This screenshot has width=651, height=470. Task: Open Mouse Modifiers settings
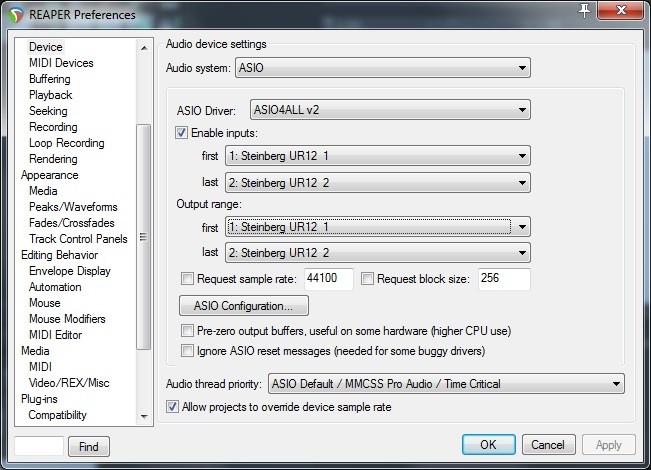pos(67,319)
